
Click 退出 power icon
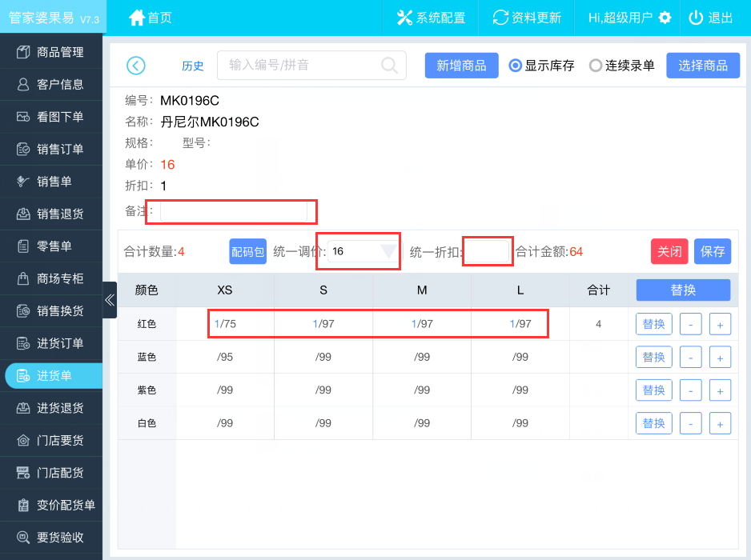tap(696, 18)
